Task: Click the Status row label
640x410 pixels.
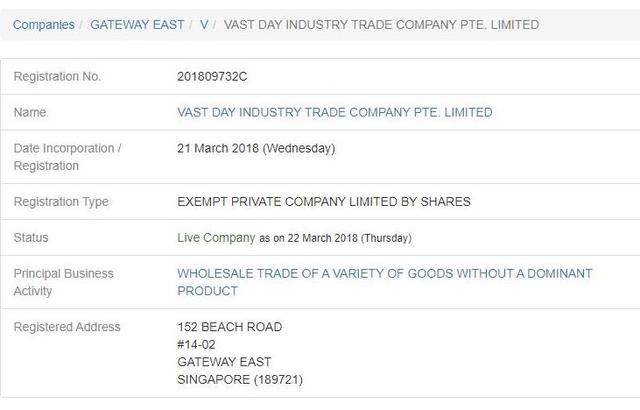Action: [31, 237]
